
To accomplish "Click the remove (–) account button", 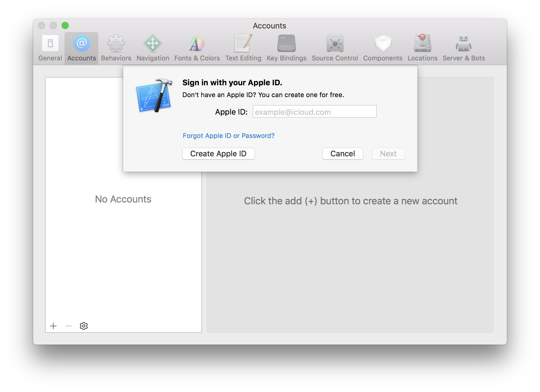I will click(69, 326).
